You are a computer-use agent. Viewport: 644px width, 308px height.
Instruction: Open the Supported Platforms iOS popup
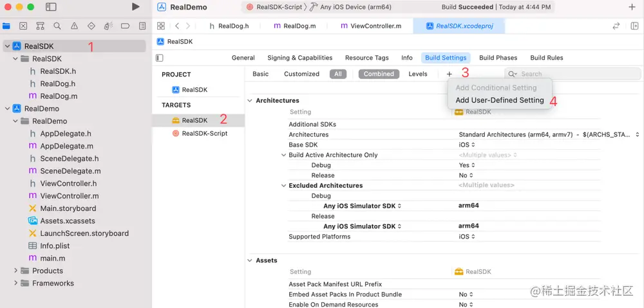467,237
